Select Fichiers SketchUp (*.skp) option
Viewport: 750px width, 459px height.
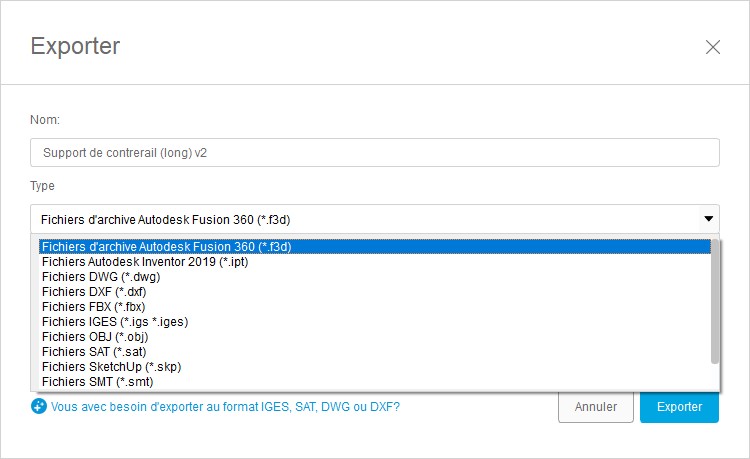pyautogui.click(x=375, y=367)
